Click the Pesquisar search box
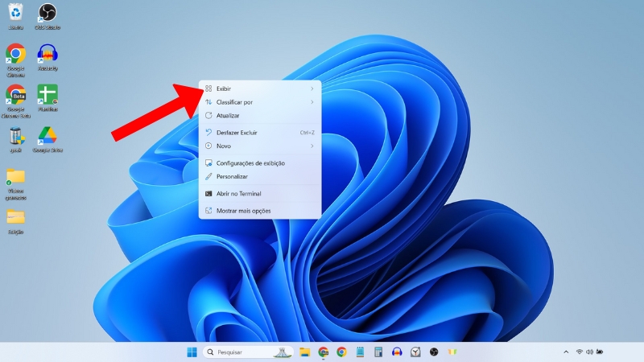Screen dimensions: 644x362 tap(242, 352)
